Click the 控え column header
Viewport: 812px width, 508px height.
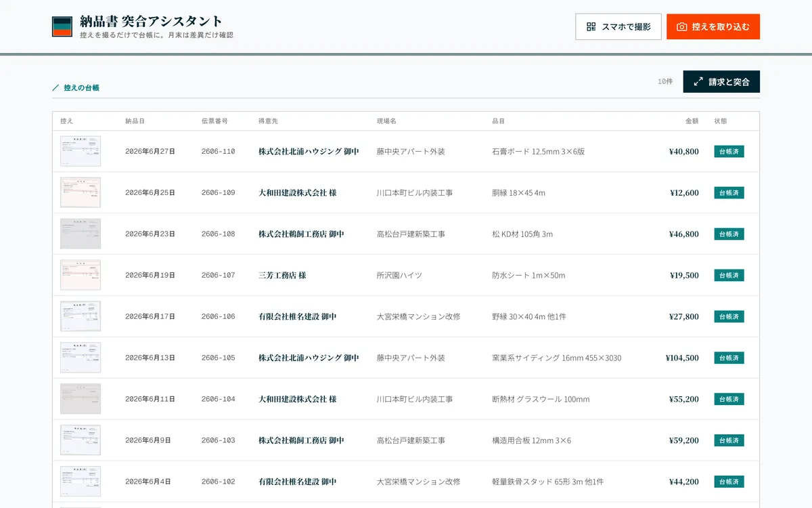click(x=66, y=121)
